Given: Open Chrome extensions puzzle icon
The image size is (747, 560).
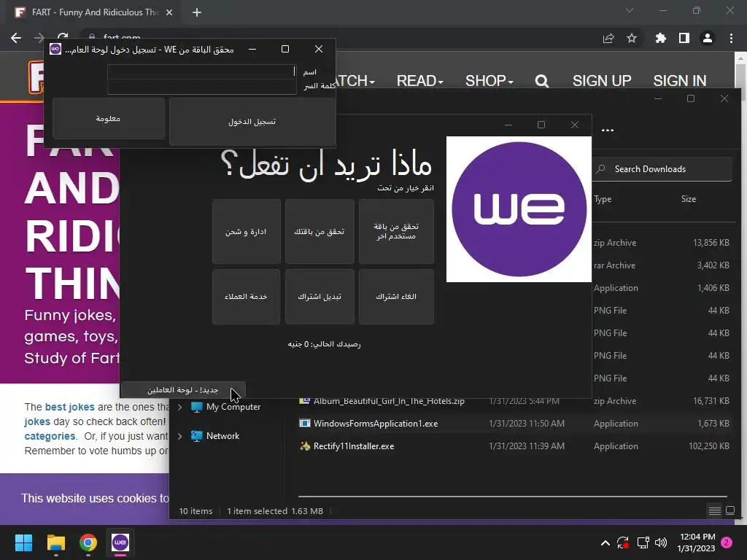Looking at the screenshot, I should pyautogui.click(x=660, y=39).
